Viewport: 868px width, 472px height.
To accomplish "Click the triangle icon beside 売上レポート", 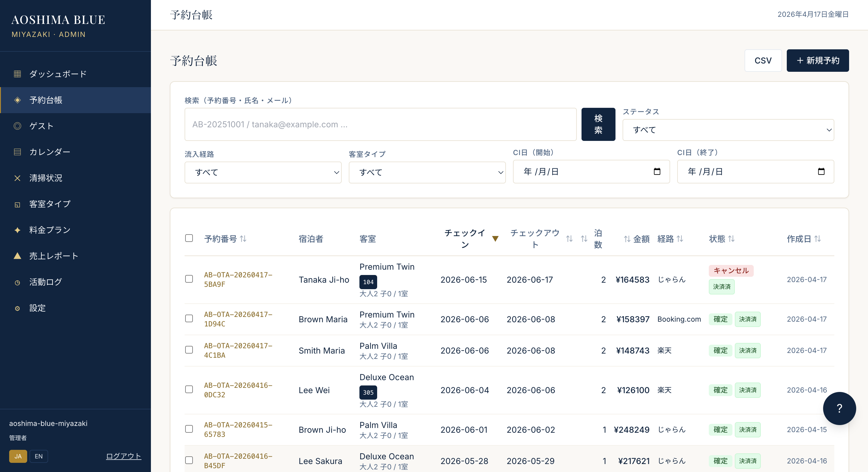I will (17, 256).
